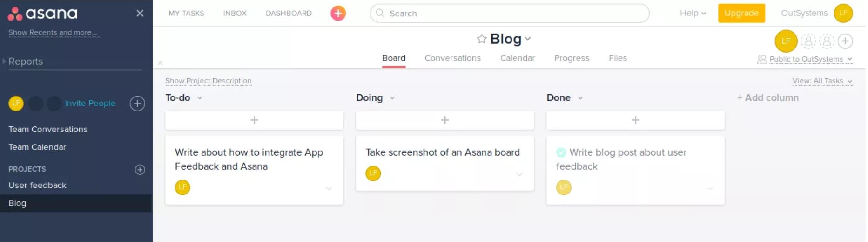
Task: Click the orange quick add plus button
Action: [338, 13]
